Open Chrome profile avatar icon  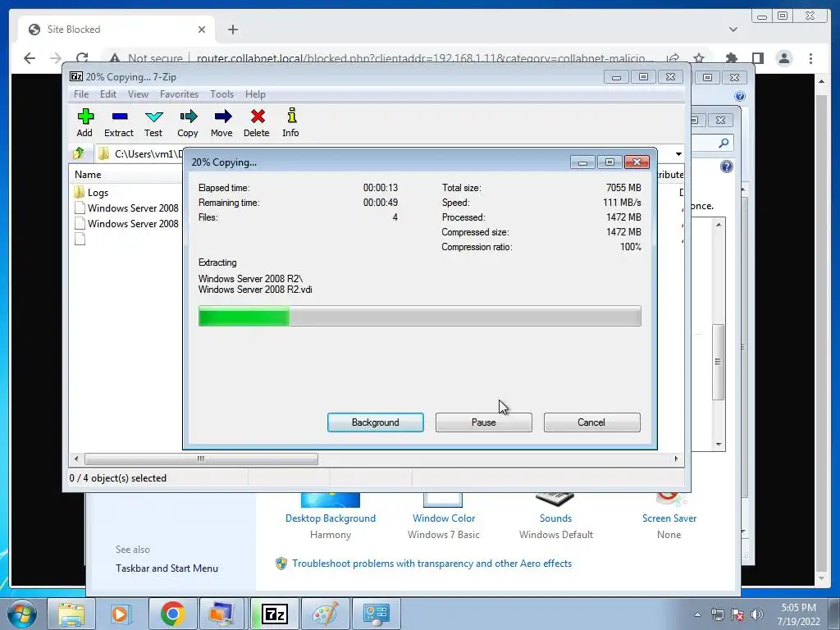coord(784,58)
